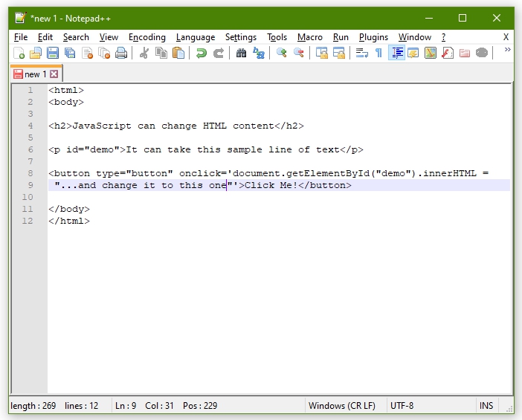Open the Document Map icon
The height and width of the screenshot is (420, 522).
431,54
